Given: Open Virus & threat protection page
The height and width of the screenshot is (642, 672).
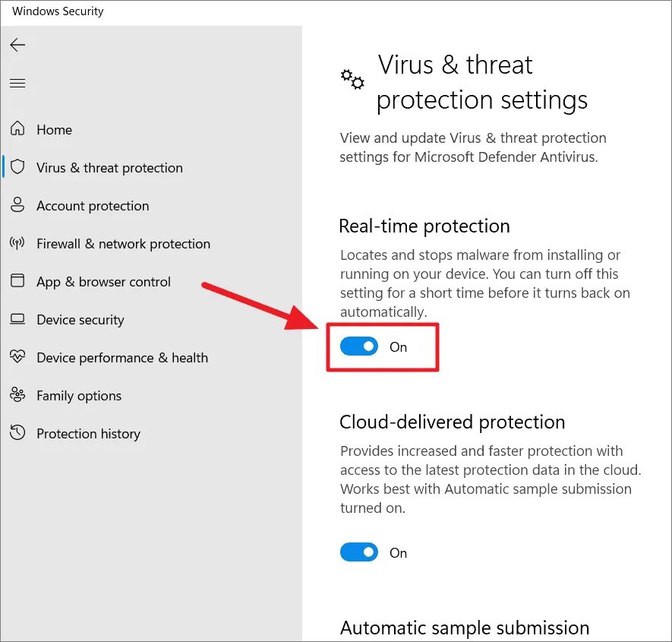Looking at the screenshot, I should [109, 168].
